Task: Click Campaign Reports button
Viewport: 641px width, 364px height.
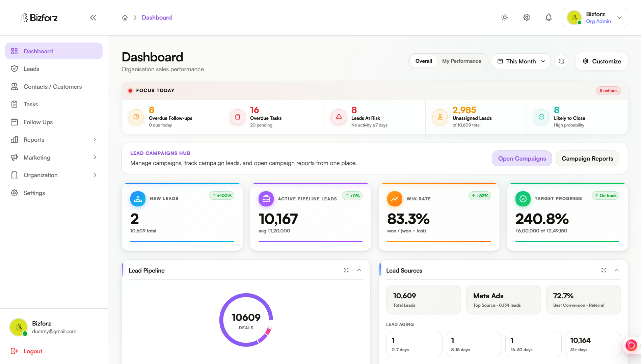Action: [587, 159]
